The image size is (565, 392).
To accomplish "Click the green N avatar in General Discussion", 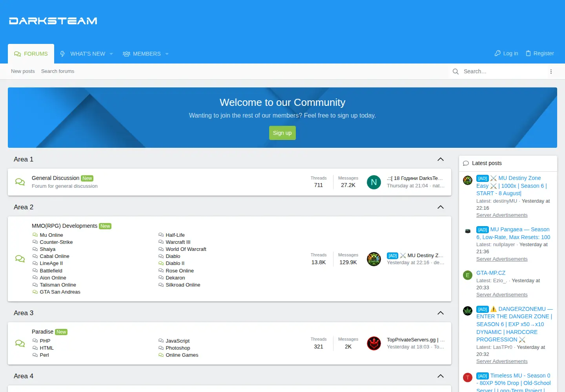I will [374, 182].
